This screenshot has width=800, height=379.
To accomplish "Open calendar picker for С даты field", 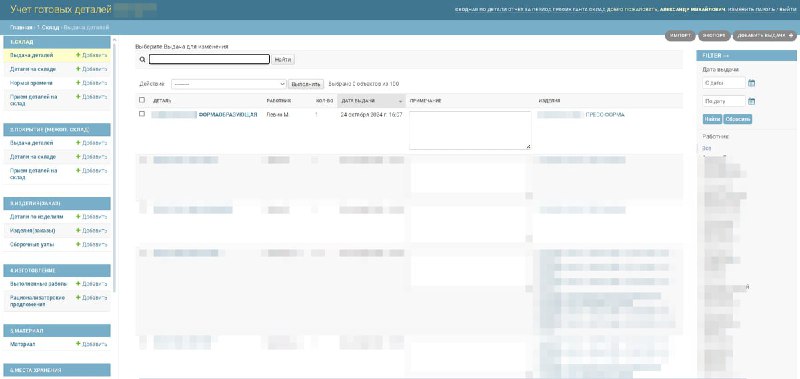I will [x=751, y=83].
